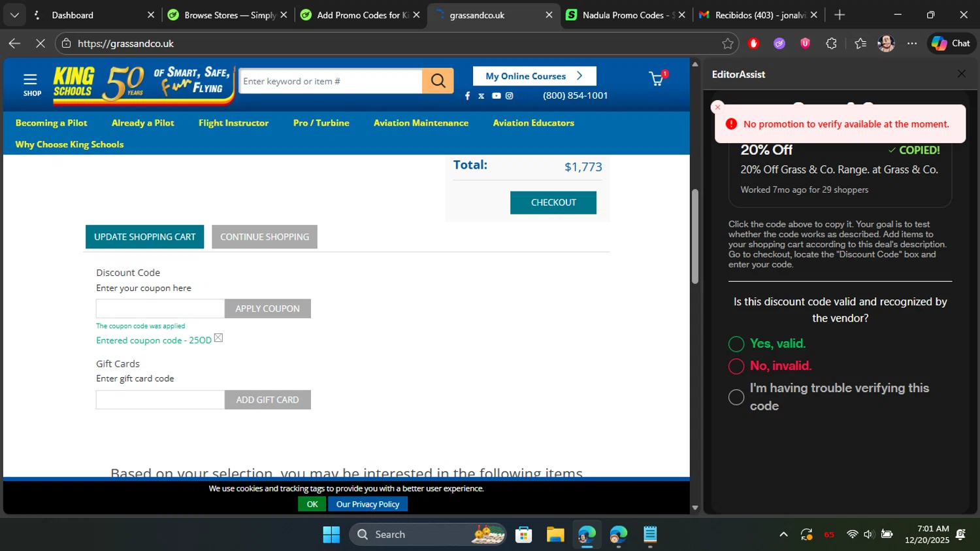The width and height of the screenshot is (980, 551).
Task: Open browser settings and more menu
Action: pyautogui.click(x=912, y=43)
